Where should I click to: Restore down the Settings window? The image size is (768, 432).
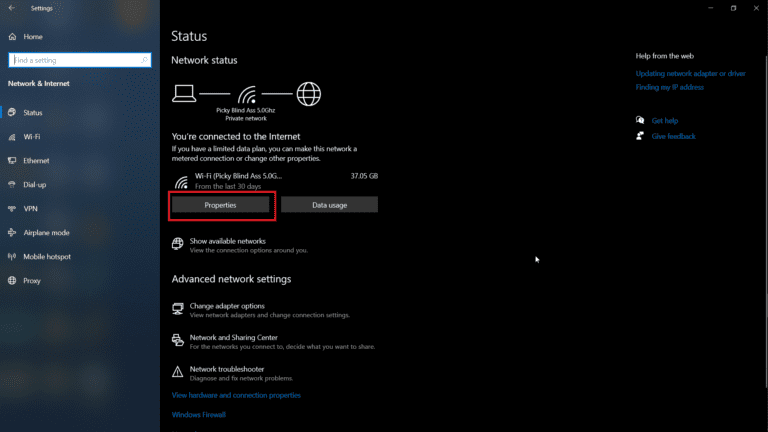point(733,8)
